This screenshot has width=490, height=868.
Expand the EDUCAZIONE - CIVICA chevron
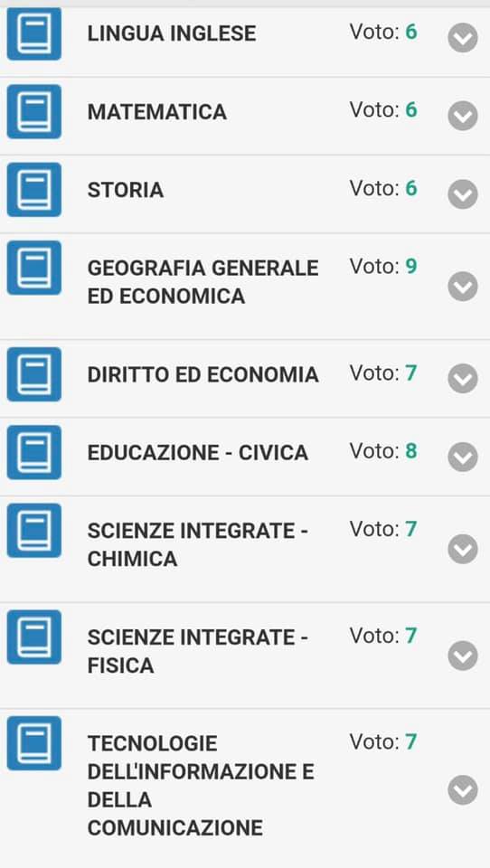(x=462, y=457)
